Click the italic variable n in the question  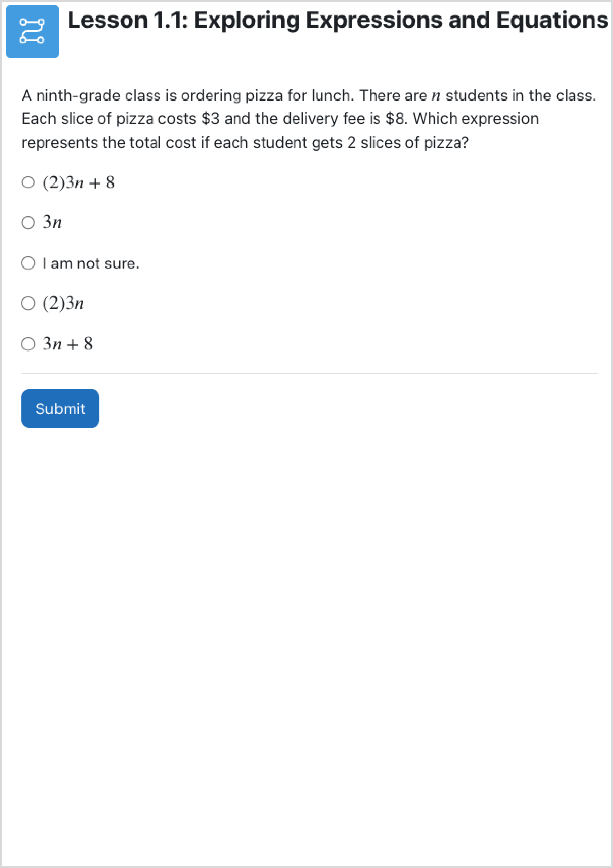[436, 96]
